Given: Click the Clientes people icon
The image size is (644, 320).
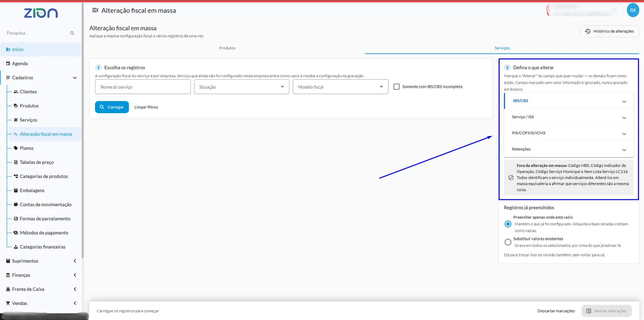Looking at the screenshot, I should coord(16,92).
